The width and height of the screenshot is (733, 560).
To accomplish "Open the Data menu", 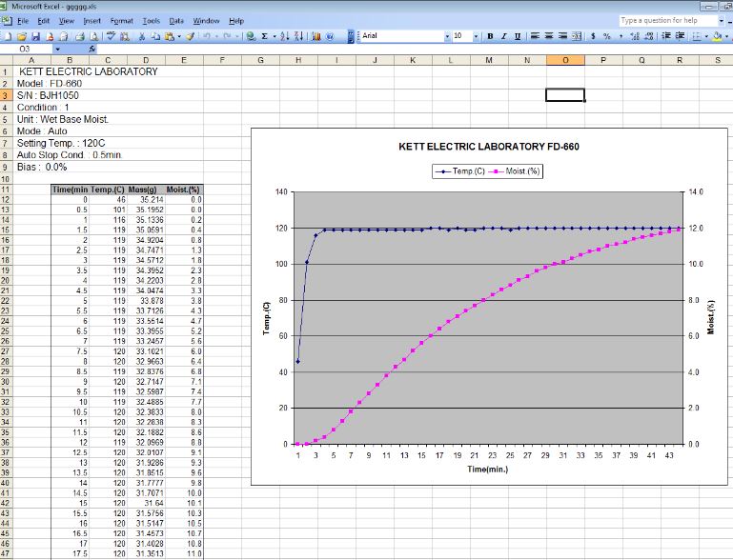I will (176, 20).
